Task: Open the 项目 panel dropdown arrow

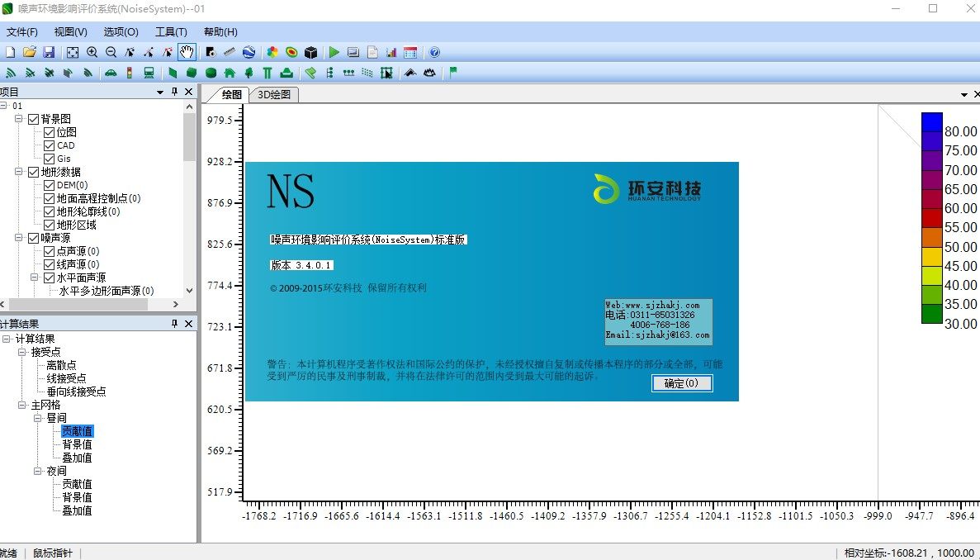Action: click(161, 92)
